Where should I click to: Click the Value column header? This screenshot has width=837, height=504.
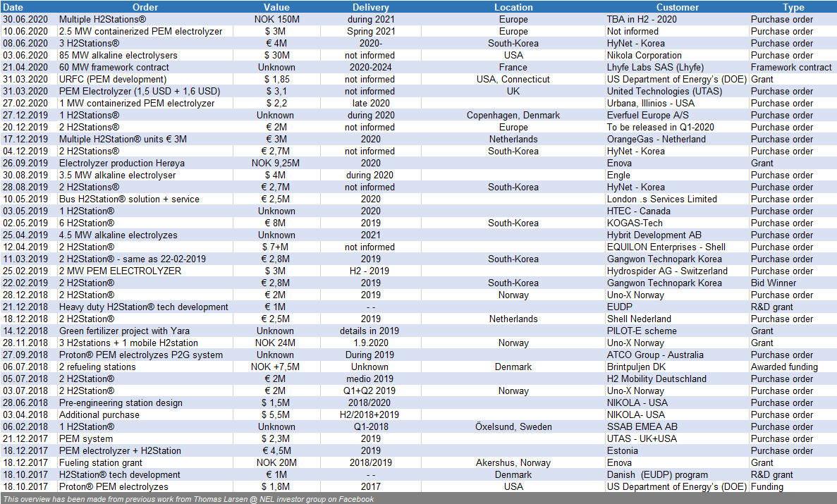point(276,7)
